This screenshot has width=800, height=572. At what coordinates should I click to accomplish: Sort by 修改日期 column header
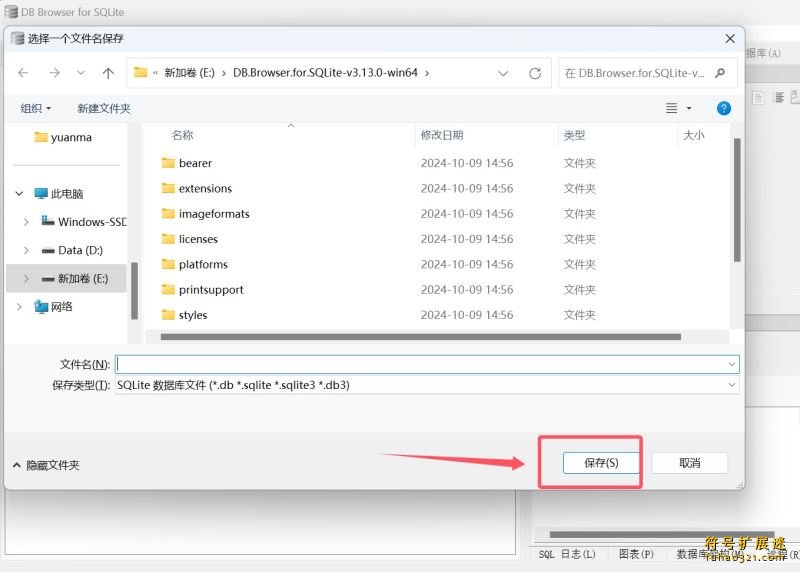click(x=442, y=135)
